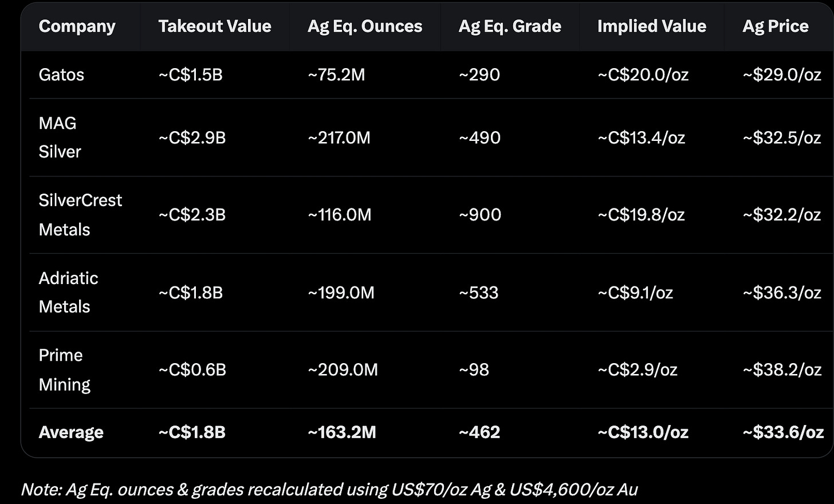Click Gatos takeout value ~C$1.5B

coord(190,75)
